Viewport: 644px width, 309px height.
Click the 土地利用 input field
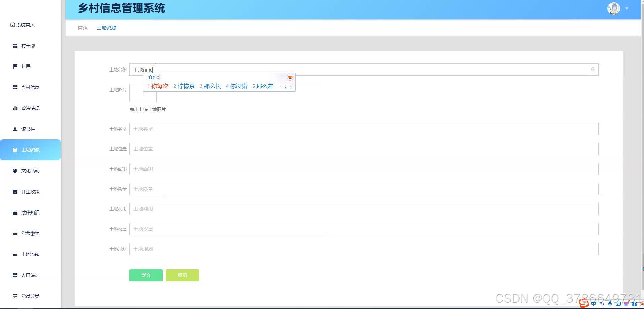coord(364,209)
